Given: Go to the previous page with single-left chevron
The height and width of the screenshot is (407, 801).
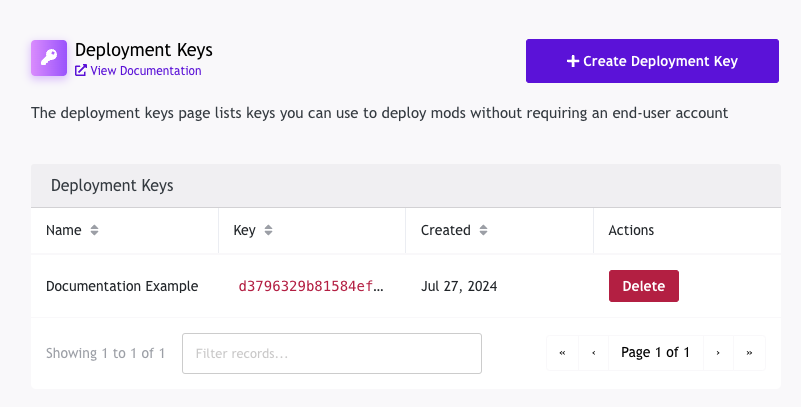Looking at the screenshot, I should 594,353.
